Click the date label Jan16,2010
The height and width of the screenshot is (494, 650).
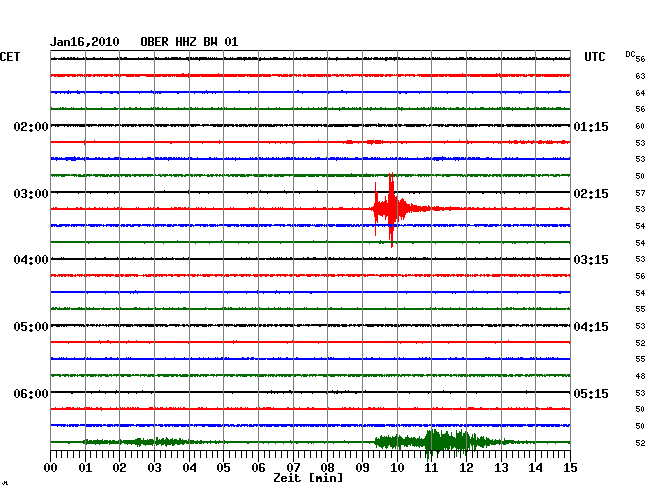click(85, 42)
